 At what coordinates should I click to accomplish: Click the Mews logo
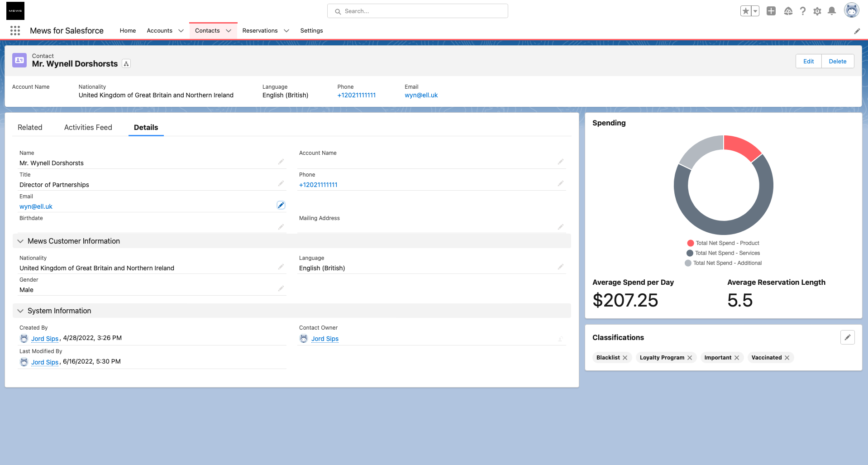coord(15,11)
